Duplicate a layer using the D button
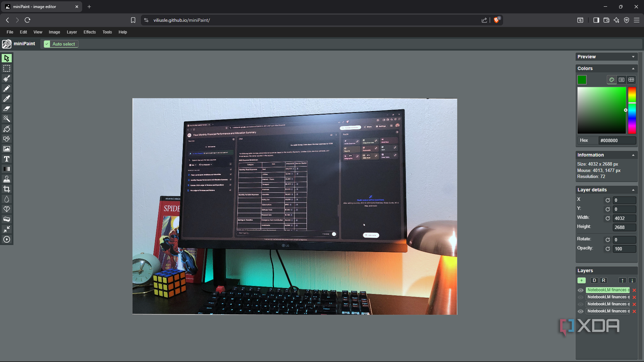The image size is (644, 362). pyautogui.click(x=594, y=280)
